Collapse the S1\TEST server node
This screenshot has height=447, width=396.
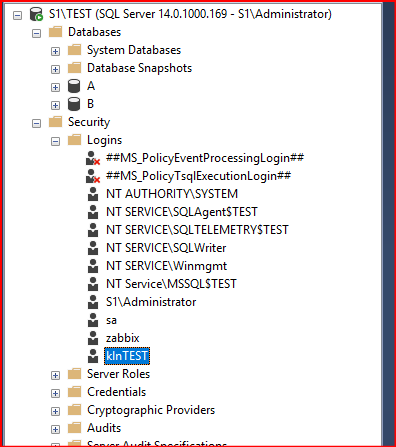coord(17,15)
